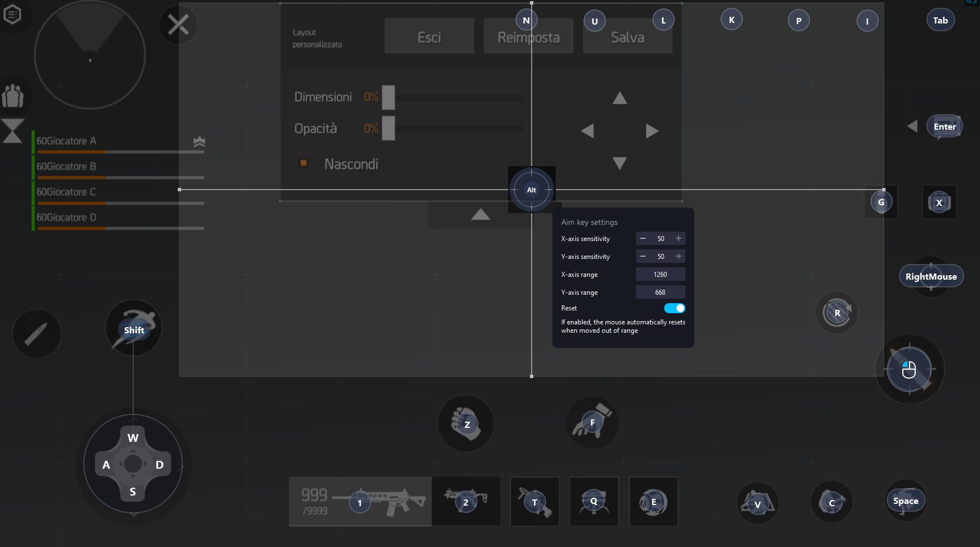Click the flashlight hand icon mapped to F
Viewport: 980px width, 547px height.
click(592, 423)
